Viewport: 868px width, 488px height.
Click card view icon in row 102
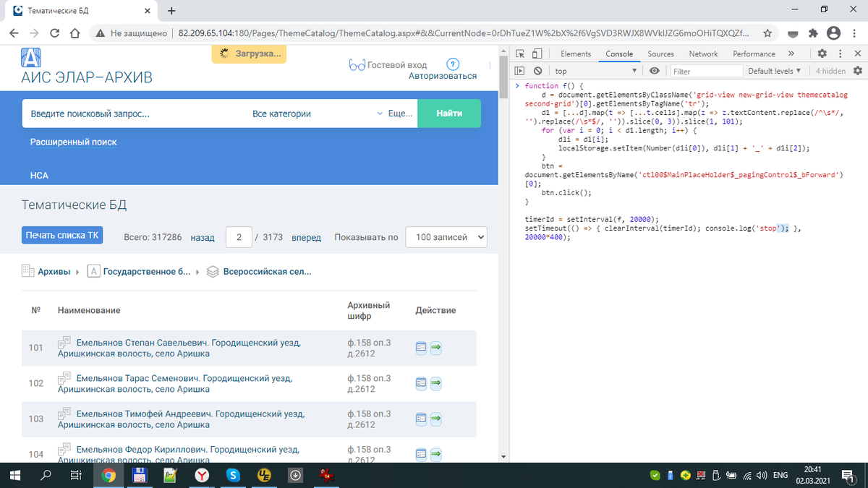(422, 383)
